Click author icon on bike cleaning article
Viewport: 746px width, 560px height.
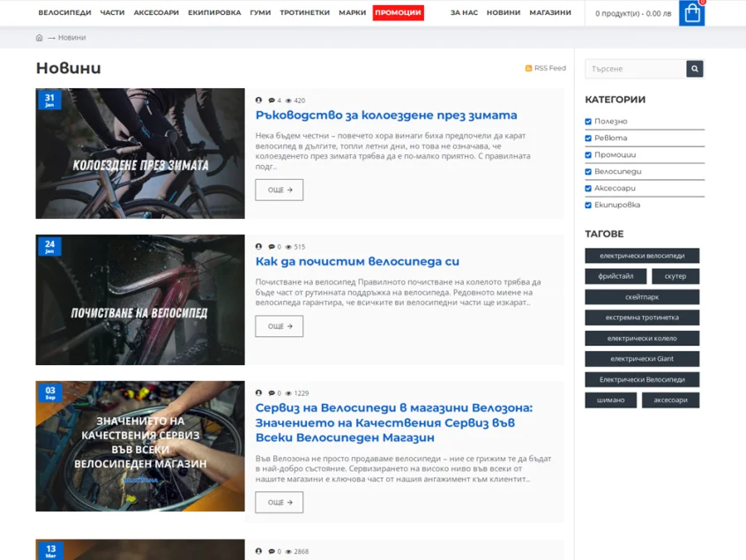[259, 246]
